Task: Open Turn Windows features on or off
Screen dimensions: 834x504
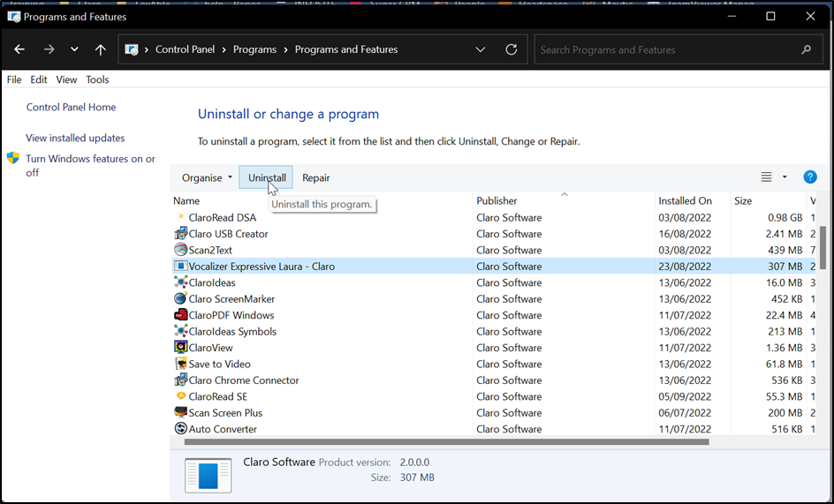Action: (90, 165)
